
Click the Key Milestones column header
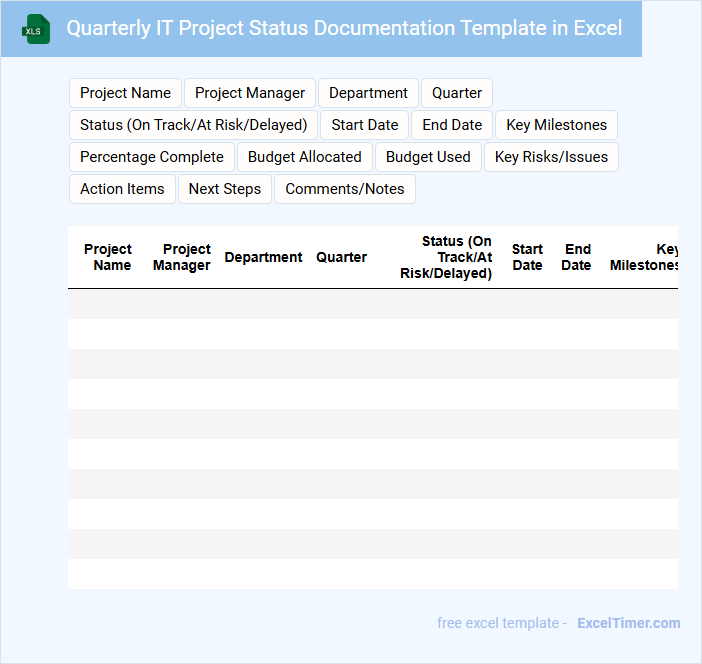coord(644,257)
